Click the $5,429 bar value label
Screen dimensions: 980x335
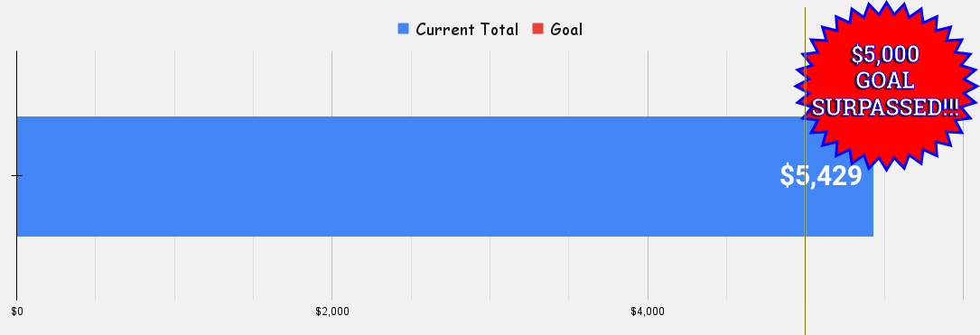click(x=821, y=175)
